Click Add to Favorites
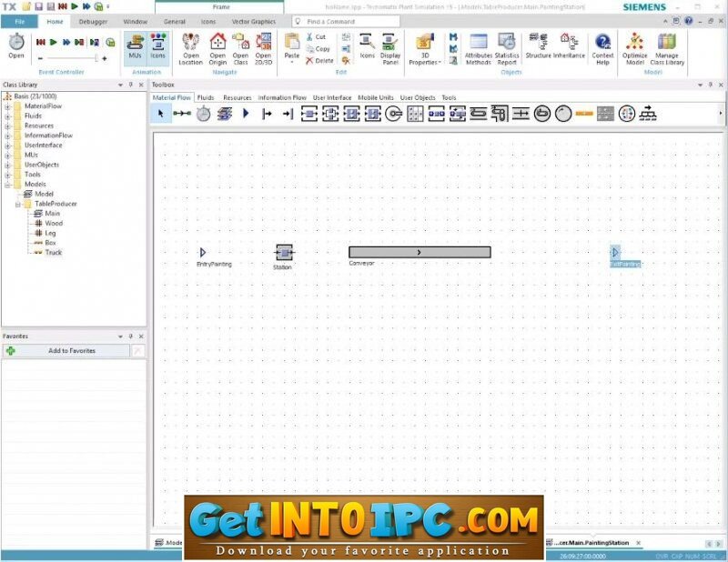This screenshot has height=562, width=728. click(x=66, y=351)
